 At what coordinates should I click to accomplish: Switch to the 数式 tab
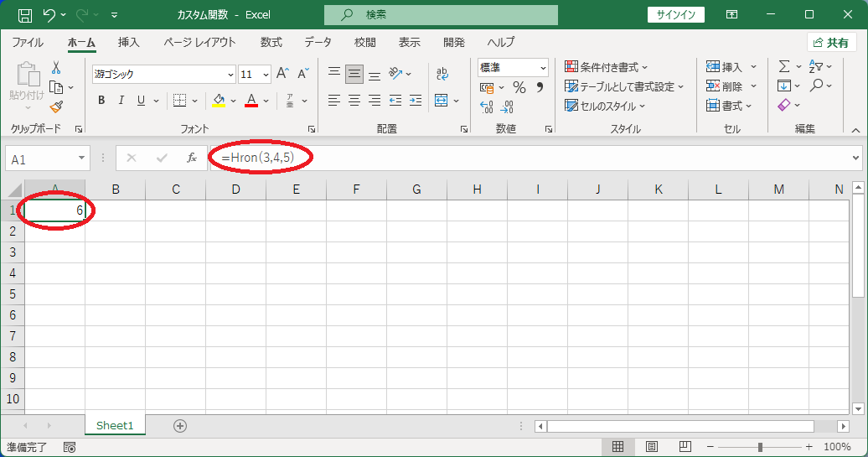[x=271, y=43]
